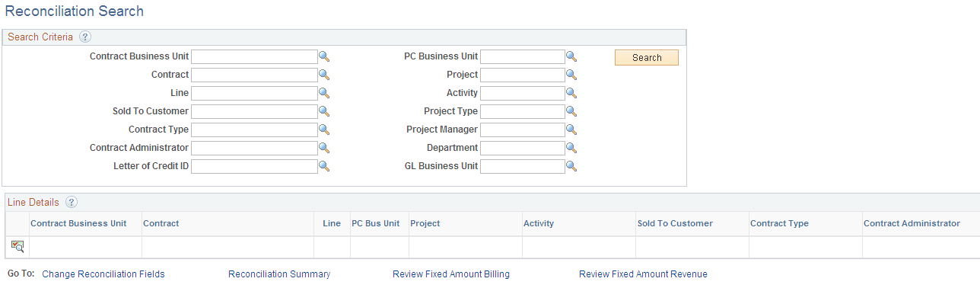Open help for Line Details section

coord(72,202)
